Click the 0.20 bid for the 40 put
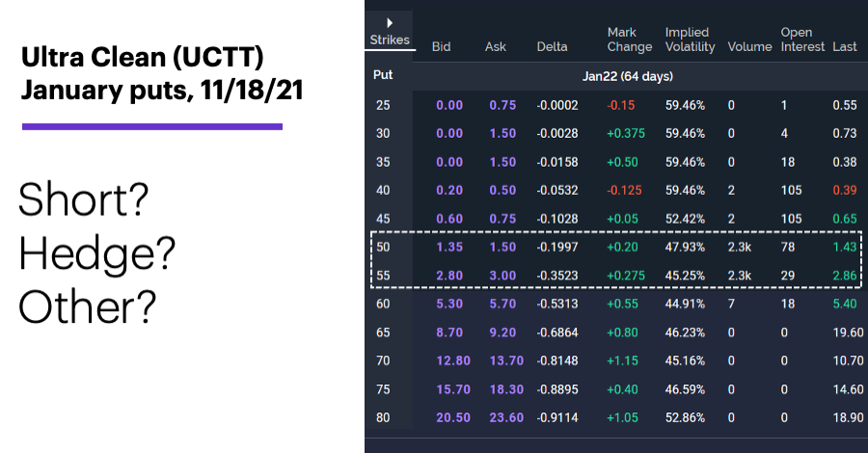The width and height of the screenshot is (868, 453). [449, 190]
